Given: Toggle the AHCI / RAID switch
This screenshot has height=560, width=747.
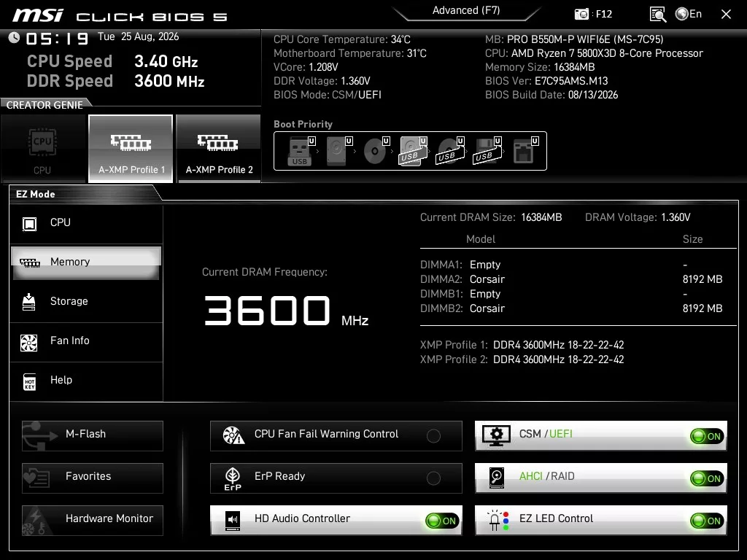Looking at the screenshot, I should coord(708,478).
